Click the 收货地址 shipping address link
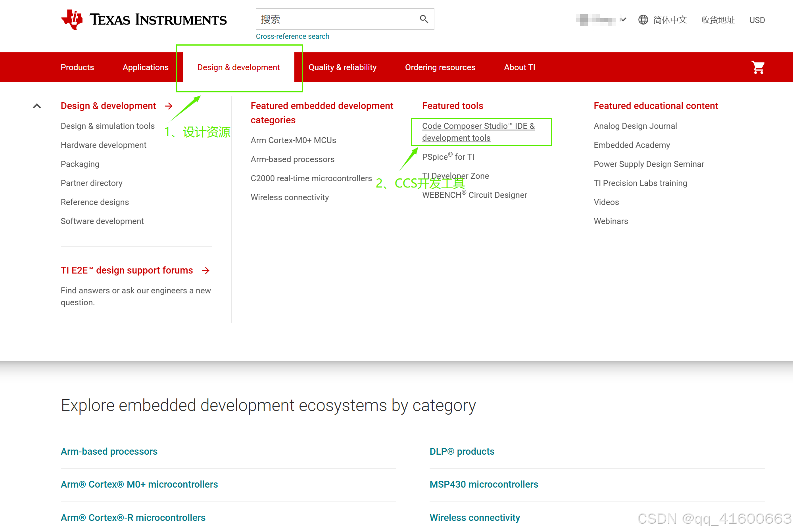The image size is (793, 532). pyautogui.click(x=718, y=20)
